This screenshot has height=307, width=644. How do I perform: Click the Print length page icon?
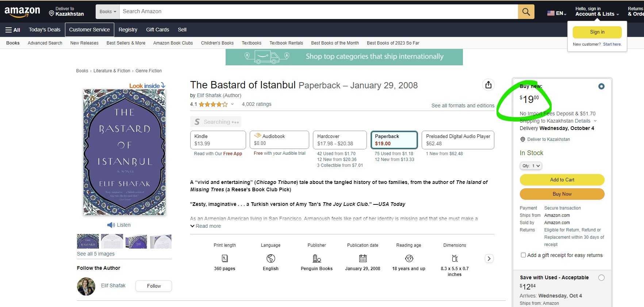click(x=225, y=258)
